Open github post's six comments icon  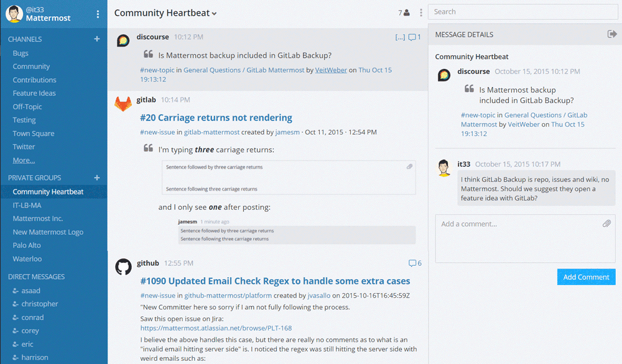415,263
